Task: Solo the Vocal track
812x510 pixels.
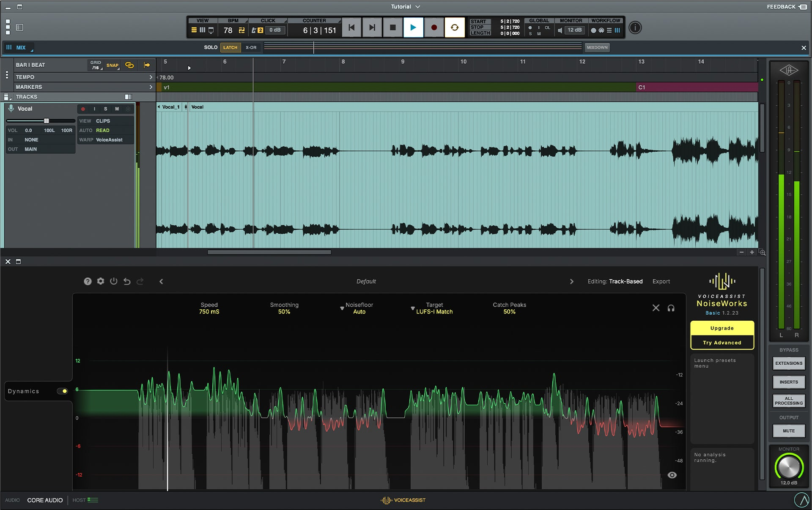Action: point(106,109)
